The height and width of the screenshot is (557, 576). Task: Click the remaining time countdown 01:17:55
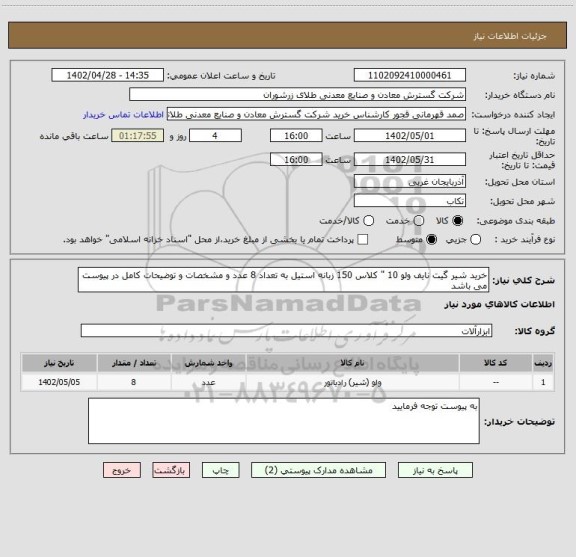tap(138, 136)
